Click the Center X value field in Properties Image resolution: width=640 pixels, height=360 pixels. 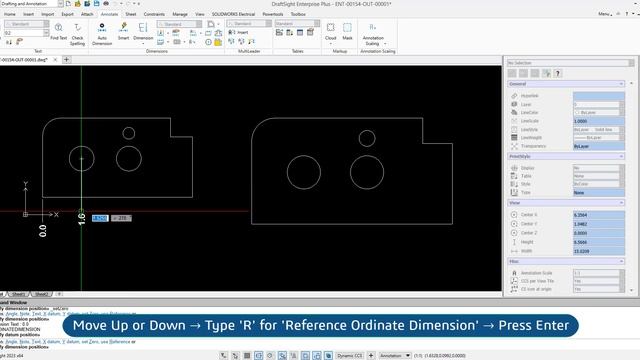click(599, 215)
